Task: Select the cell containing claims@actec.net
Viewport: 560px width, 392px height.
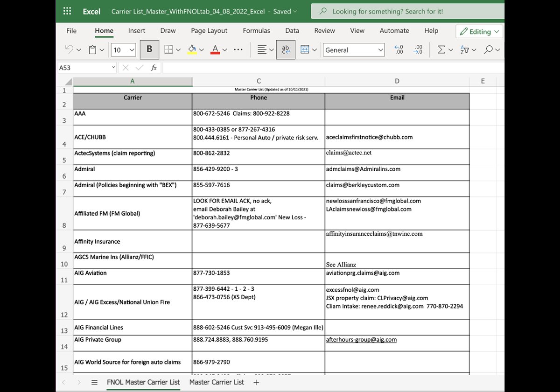Action: coord(397,156)
